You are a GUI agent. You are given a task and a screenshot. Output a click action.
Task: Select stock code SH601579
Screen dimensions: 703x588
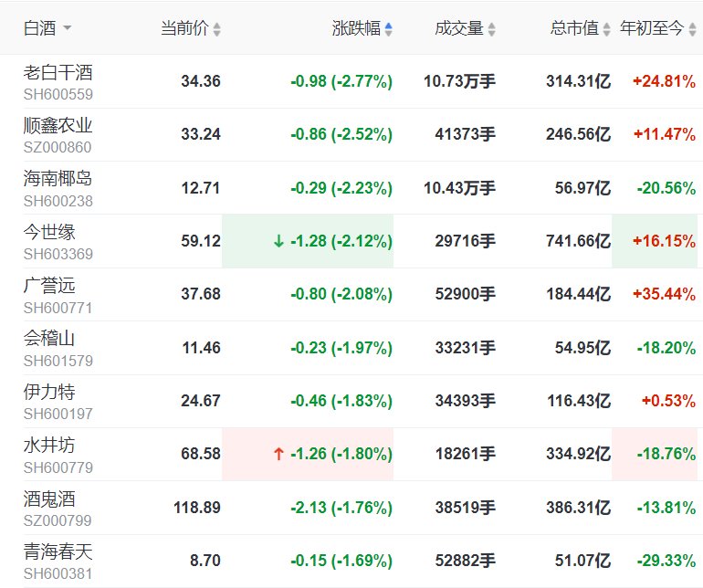58,361
